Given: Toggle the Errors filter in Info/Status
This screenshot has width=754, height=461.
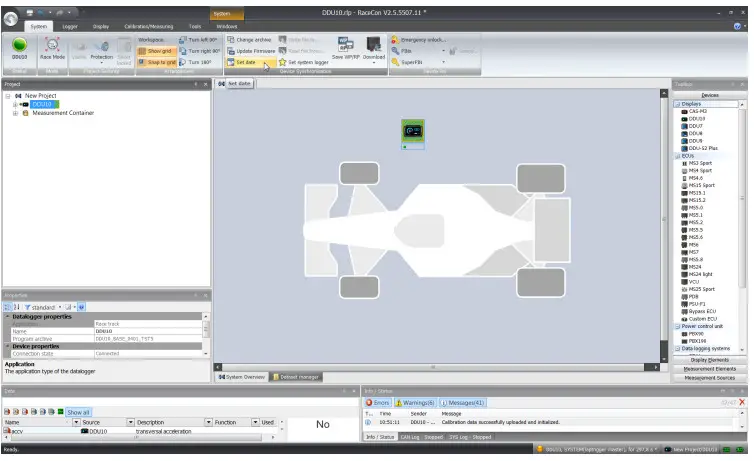Looking at the screenshot, I should point(378,403).
